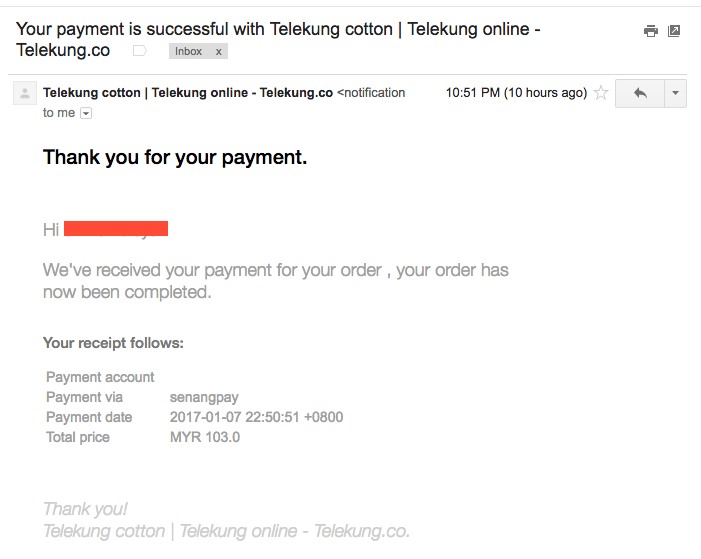Remove the Inbox label with x
This screenshot has width=701, height=559.
(x=219, y=52)
